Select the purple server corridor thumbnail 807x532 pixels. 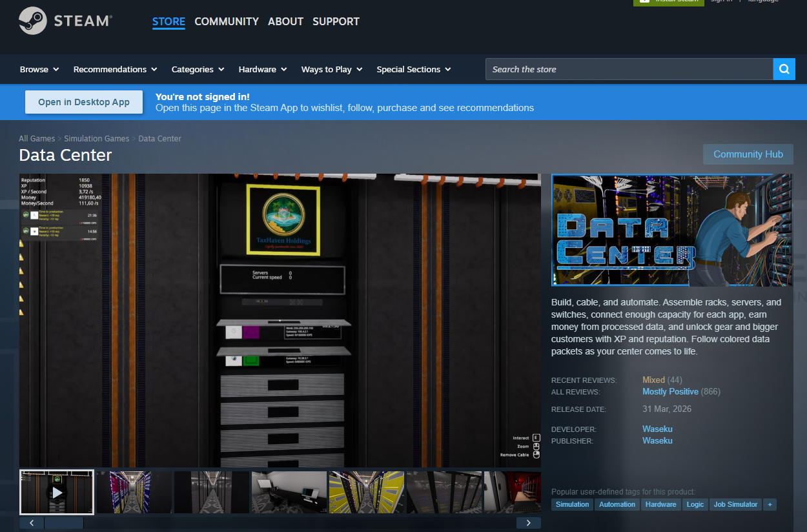click(x=134, y=492)
